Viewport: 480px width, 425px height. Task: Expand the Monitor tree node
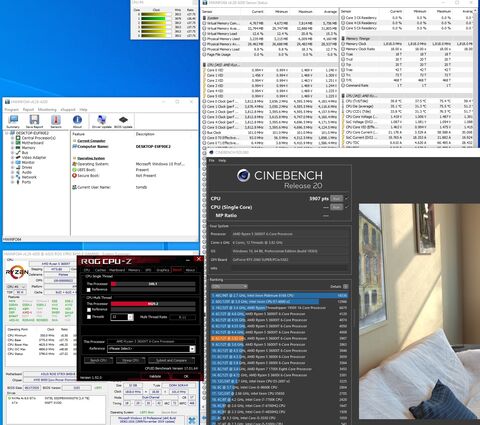13,162
